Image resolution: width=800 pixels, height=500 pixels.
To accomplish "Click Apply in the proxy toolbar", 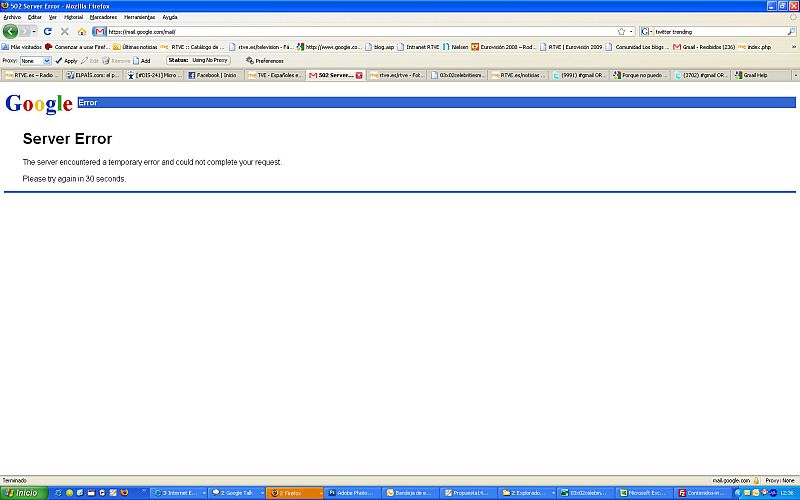I will (x=66, y=60).
